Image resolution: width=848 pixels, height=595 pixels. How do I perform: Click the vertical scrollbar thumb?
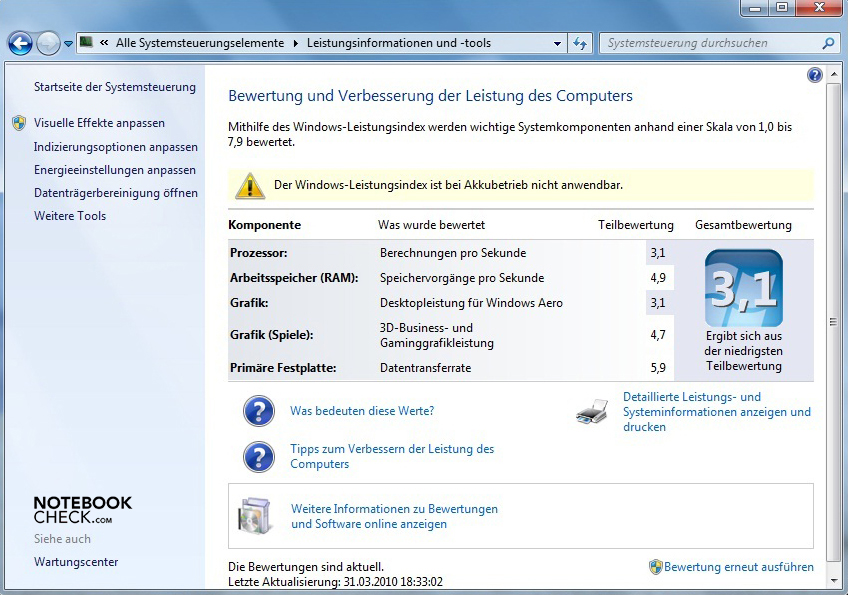[x=833, y=321]
